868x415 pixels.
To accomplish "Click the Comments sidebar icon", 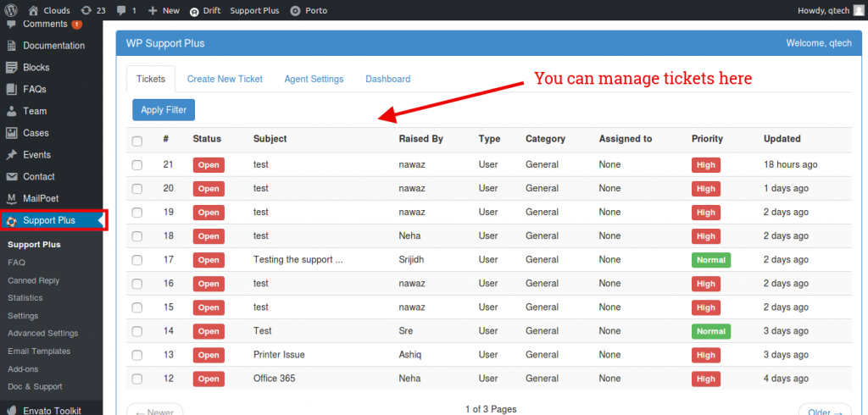I will [12, 25].
